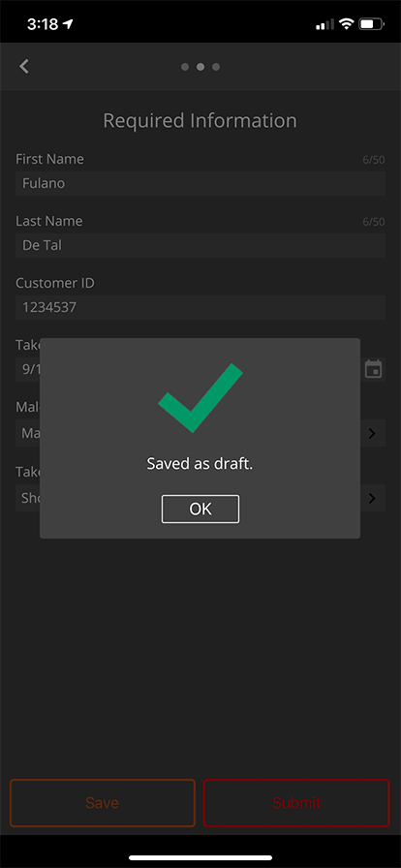Tap the location arrow status icon

tap(68, 24)
